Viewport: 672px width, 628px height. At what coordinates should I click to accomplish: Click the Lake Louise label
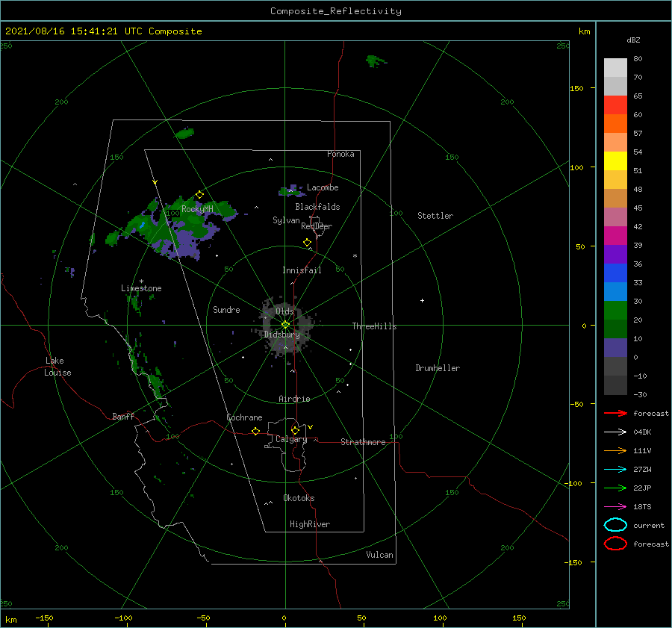click(57, 367)
